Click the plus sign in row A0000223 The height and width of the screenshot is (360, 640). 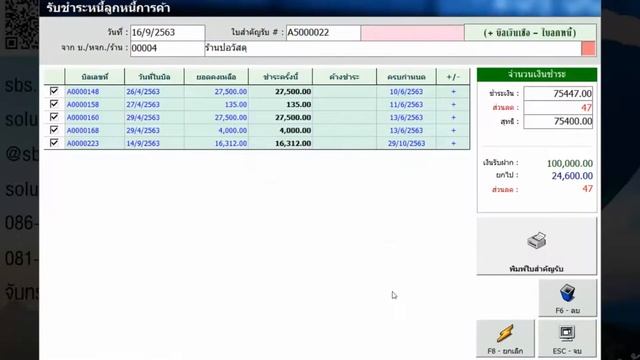[453, 144]
